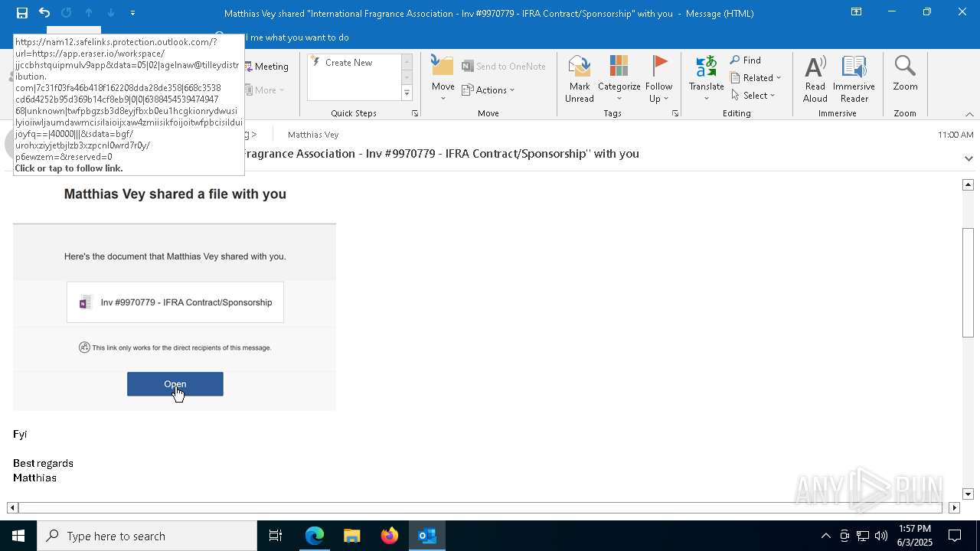Click the volume speaker tray icon
This screenshot has height=551, width=980.
tap(881, 536)
